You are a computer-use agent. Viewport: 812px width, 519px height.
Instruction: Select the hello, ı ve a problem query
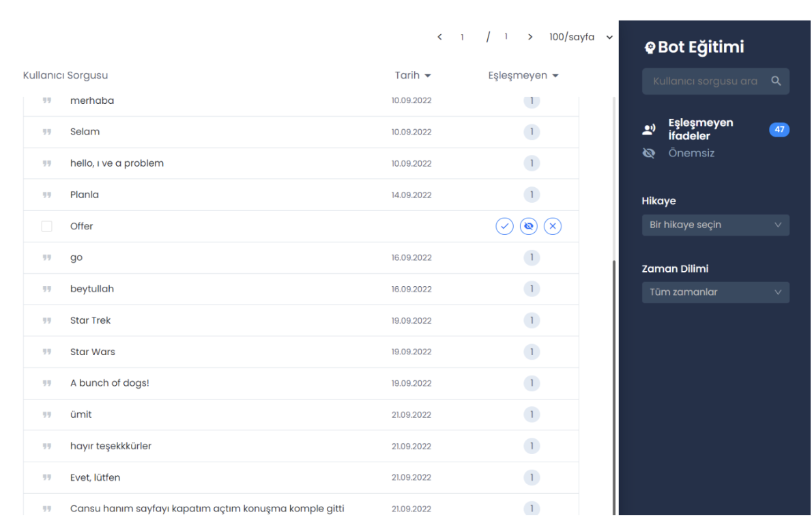tap(117, 163)
